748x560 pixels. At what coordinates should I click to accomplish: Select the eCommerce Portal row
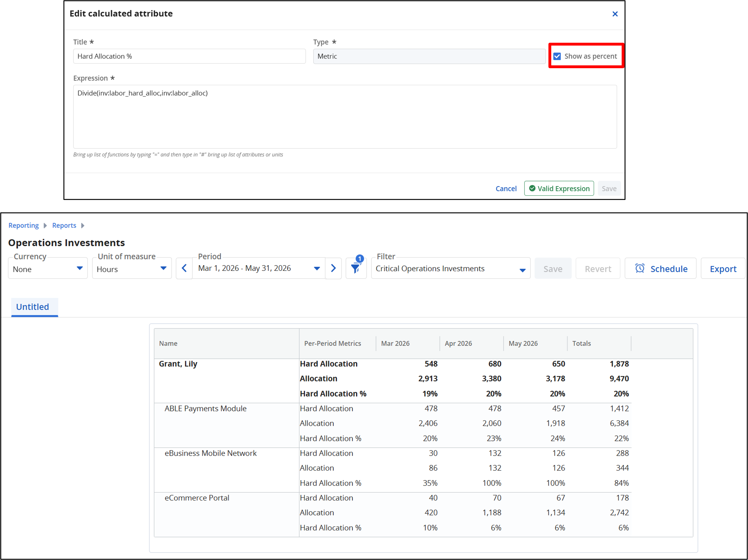pos(197,498)
